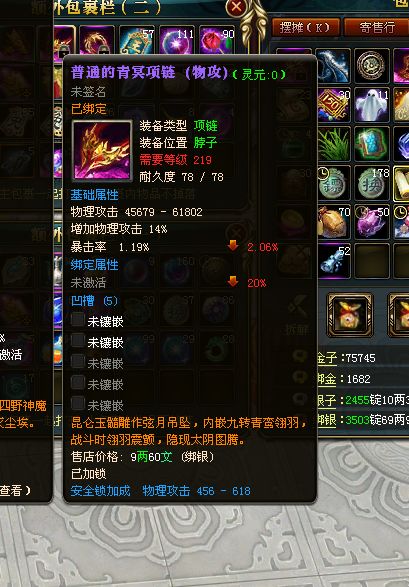The image size is (409, 587).
Task: Select the white ghost item with count 11
Action: [x=372, y=104]
